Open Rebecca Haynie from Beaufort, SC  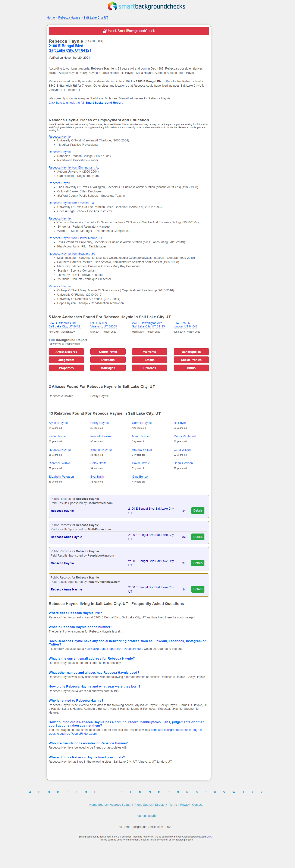point(72,254)
